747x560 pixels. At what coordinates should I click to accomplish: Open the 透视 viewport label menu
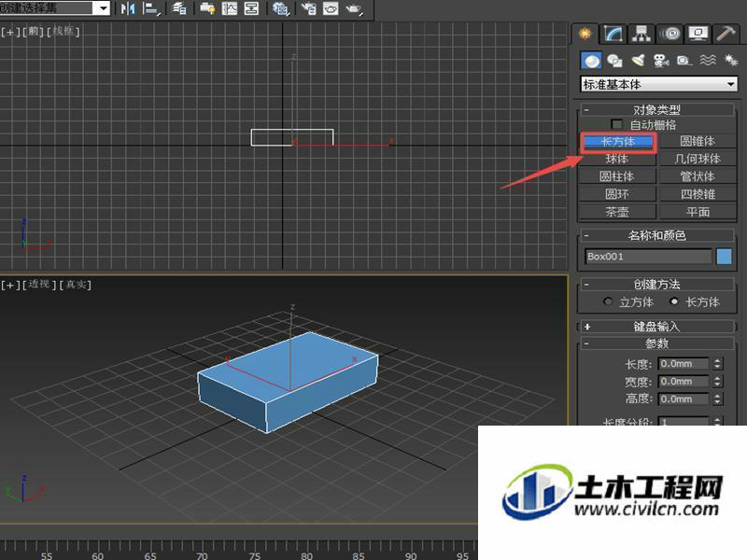coord(39,285)
